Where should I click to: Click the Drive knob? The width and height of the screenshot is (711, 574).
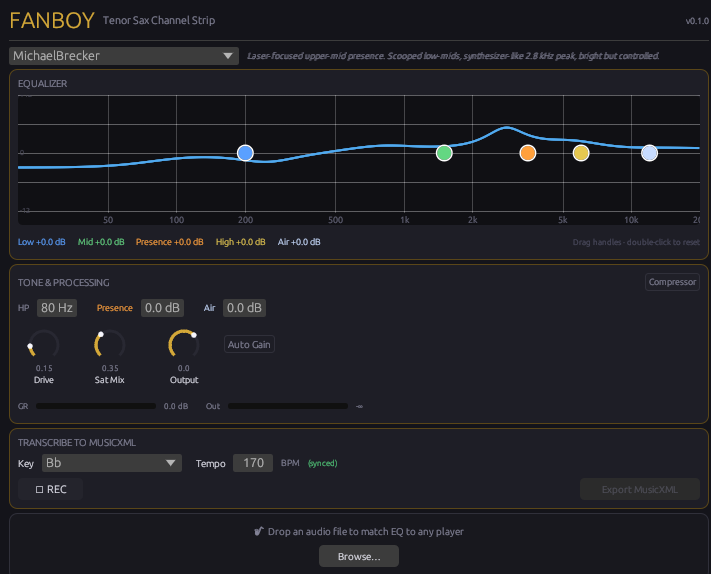click(44, 345)
